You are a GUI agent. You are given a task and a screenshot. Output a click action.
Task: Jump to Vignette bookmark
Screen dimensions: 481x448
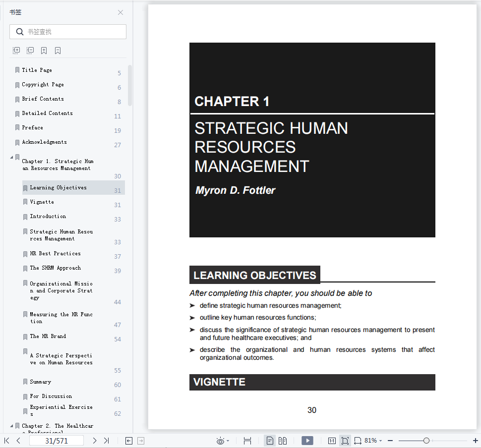(42, 202)
